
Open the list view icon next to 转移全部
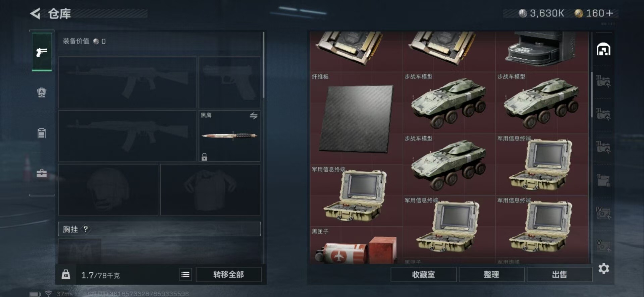(x=185, y=275)
